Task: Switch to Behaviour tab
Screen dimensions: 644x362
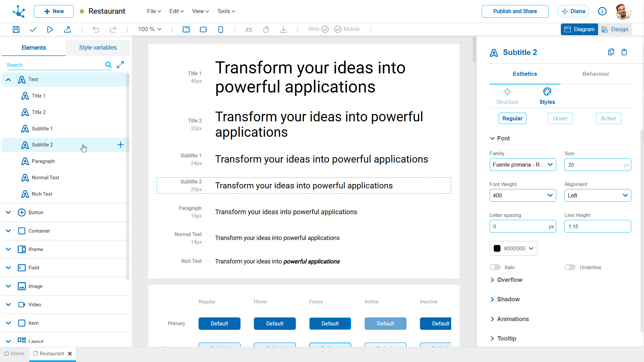Action: click(x=596, y=74)
